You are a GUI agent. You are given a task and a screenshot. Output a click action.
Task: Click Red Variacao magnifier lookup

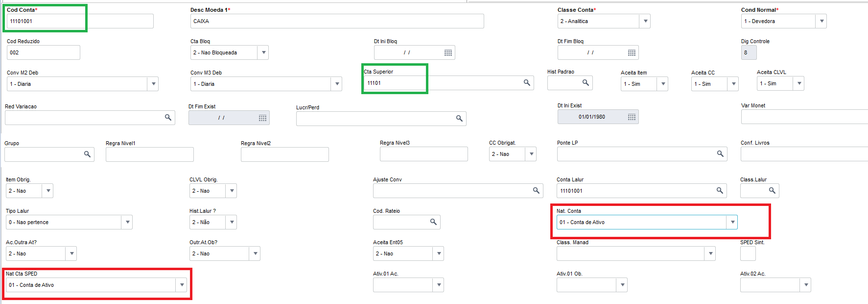(x=168, y=118)
